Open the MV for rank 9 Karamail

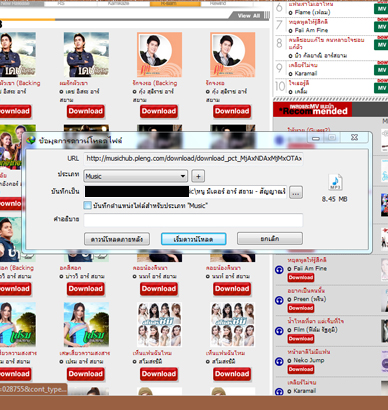click(381, 70)
